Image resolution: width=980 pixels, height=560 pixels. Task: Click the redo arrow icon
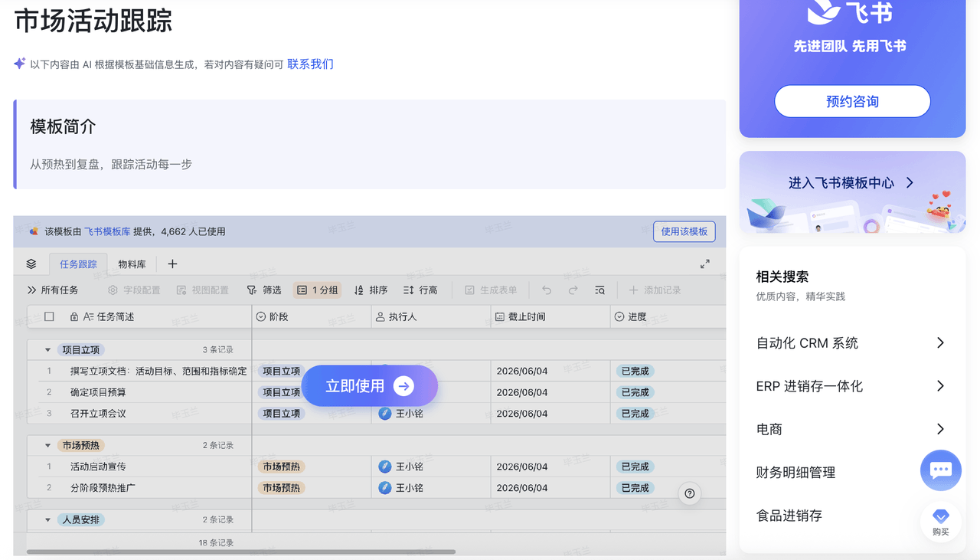[573, 290]
